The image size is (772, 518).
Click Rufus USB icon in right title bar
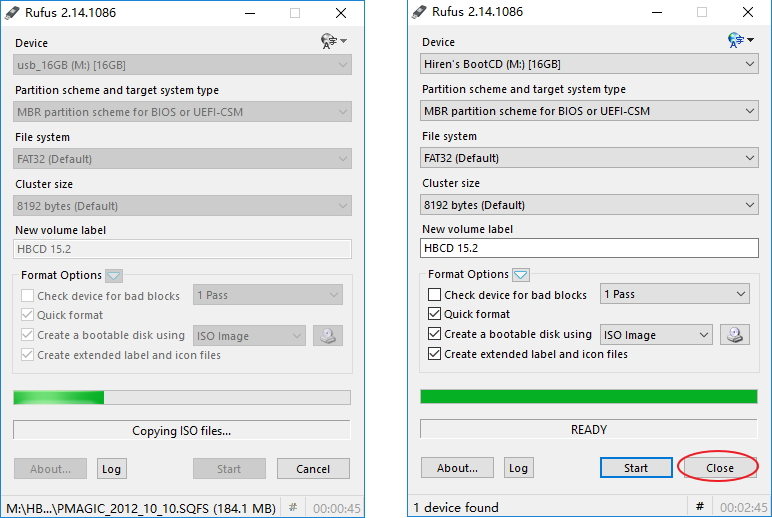(418, 12)
